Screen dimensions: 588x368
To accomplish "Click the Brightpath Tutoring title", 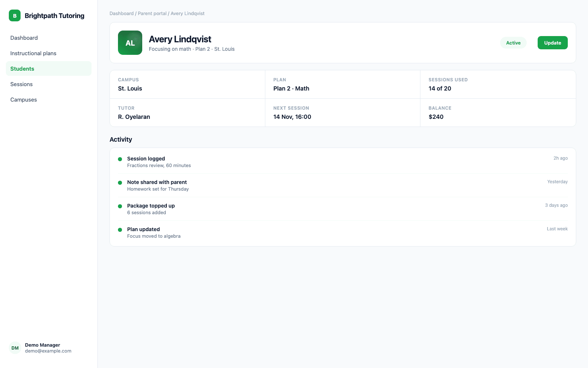I will pyautogui.click(x=54, y=15).
